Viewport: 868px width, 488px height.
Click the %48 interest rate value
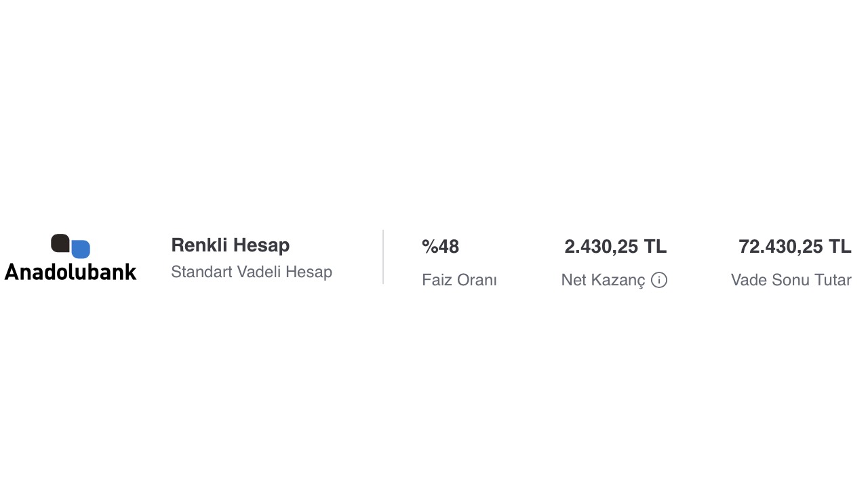pyautogui.click(x=440, y=247)
